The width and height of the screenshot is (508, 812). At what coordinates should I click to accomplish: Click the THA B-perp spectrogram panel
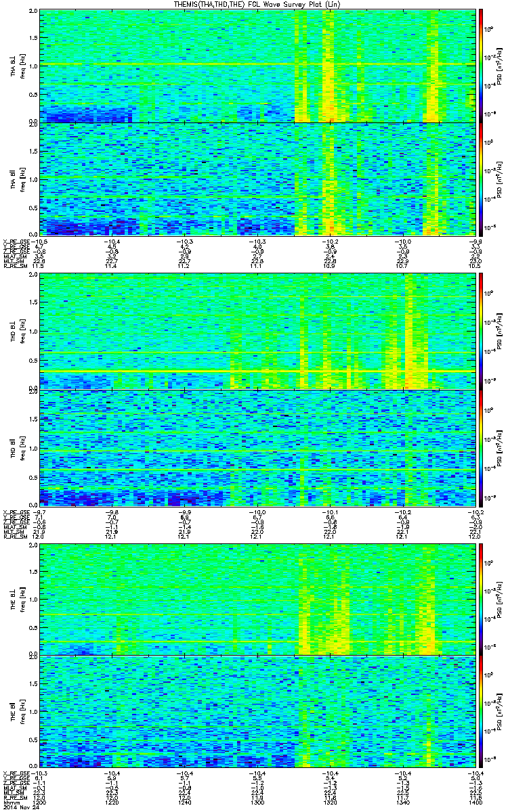tap(258, 66)
